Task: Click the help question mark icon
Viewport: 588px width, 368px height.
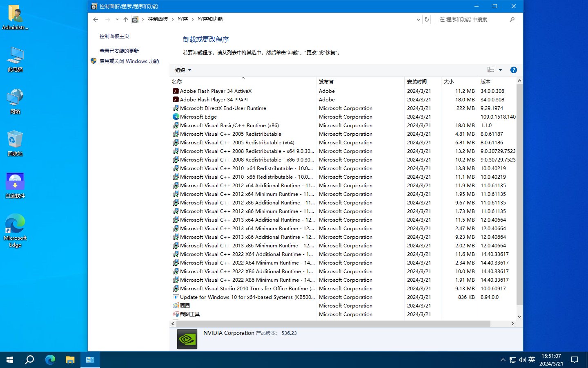Action: [513, 70]
